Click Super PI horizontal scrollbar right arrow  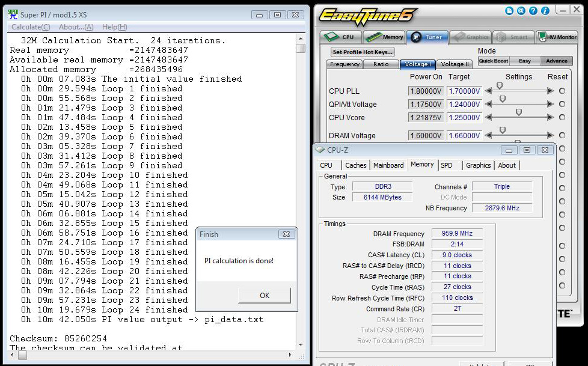(290, 355)
